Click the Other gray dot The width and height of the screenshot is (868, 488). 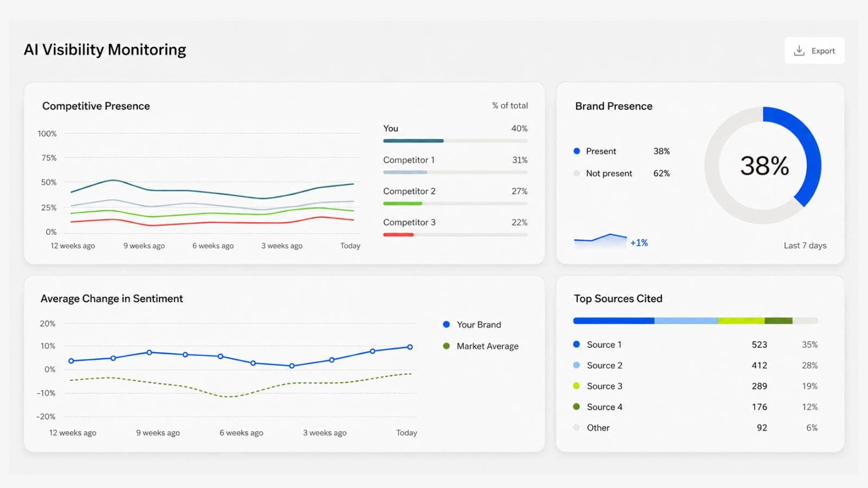(x=577, y=427)
